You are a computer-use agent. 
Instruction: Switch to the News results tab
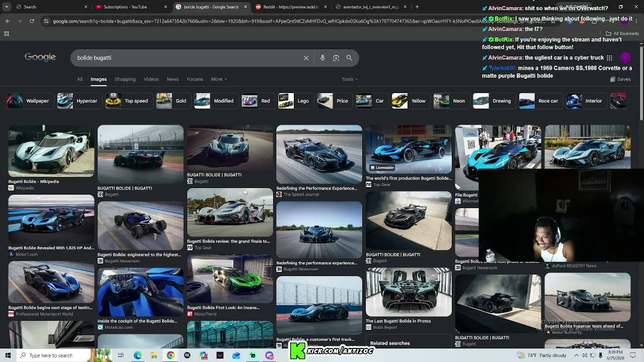pos(173,79)
